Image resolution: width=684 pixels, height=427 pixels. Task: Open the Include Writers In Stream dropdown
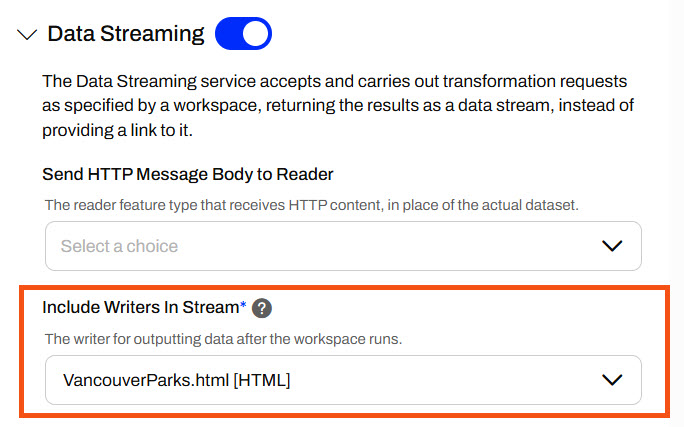pyautogui.click(x=343, y=380)
